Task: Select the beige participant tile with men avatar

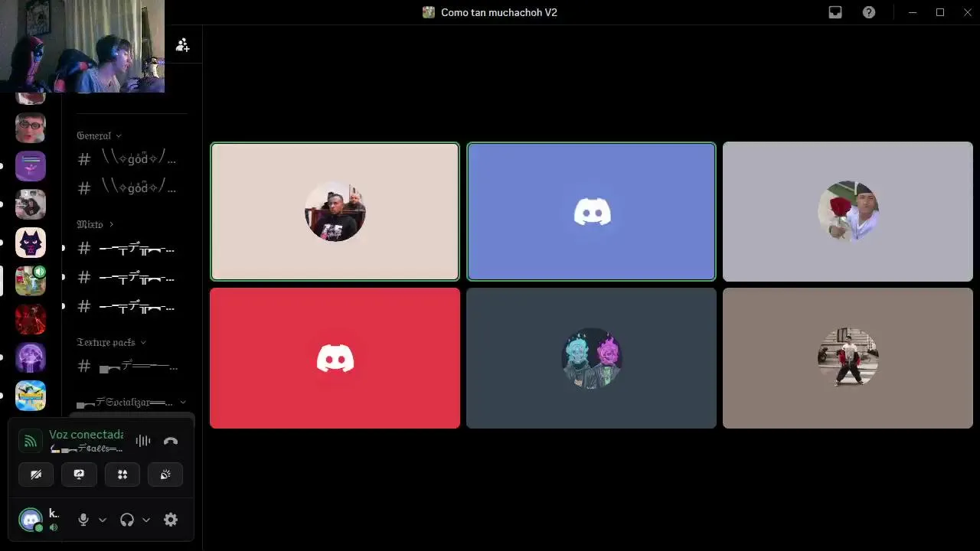Action: coord(335,211)
